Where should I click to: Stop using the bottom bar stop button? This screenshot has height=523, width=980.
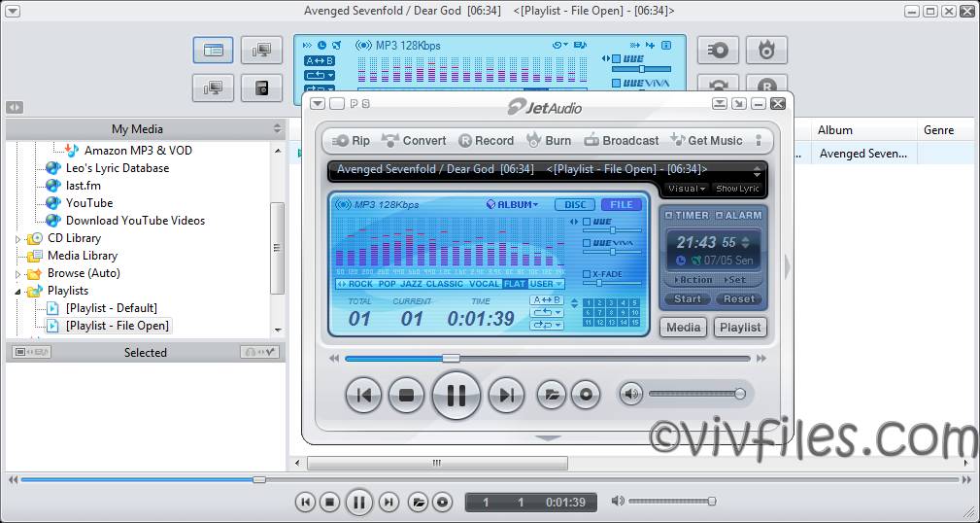tap(329, 502)
